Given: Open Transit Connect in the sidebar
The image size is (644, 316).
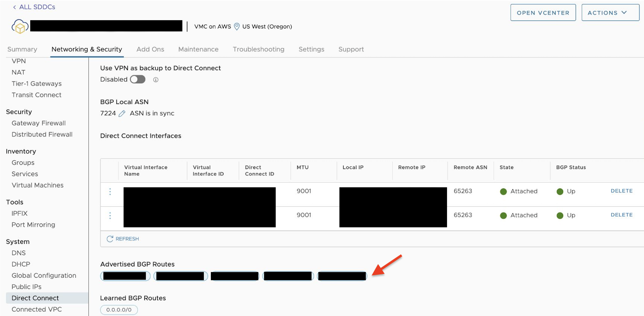Looking at the screenshot, I should (36, 95).
